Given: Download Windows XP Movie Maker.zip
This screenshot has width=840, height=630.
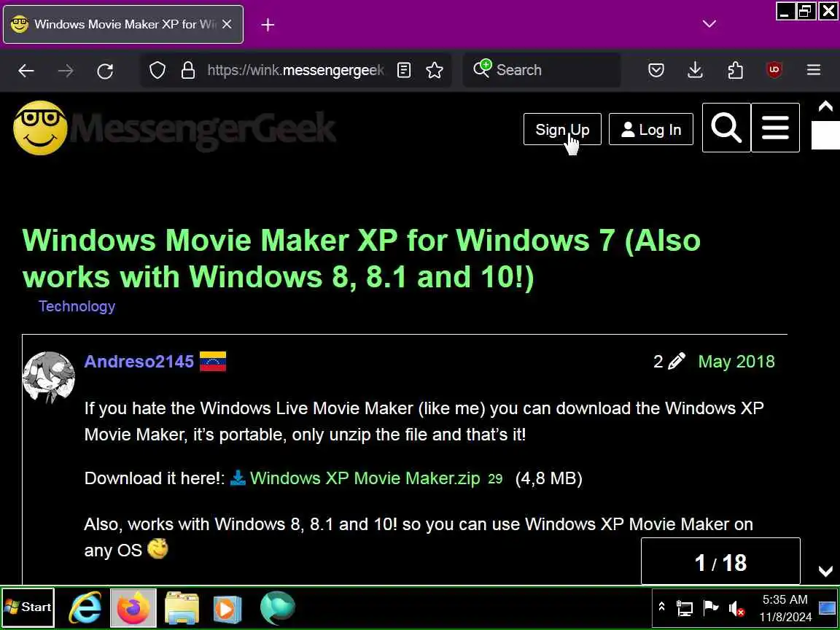Looking at the screenshot, I should [x=365, y=478].
